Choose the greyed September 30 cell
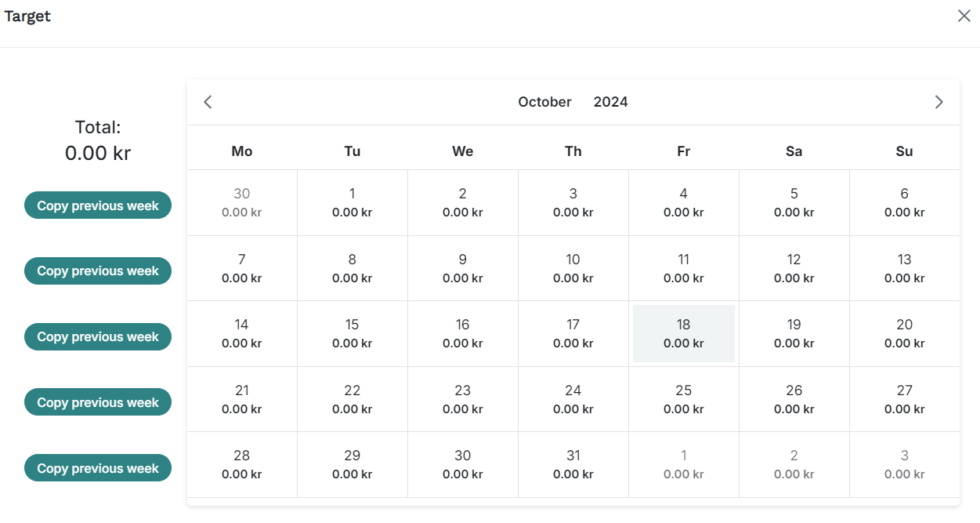 pos(242,202)
